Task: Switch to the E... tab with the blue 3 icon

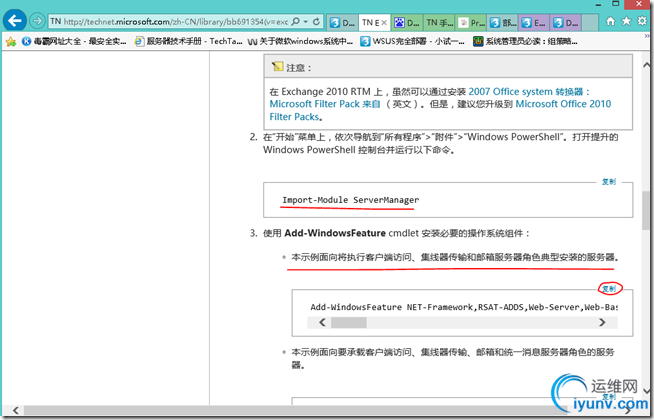Action: point(535,23)
